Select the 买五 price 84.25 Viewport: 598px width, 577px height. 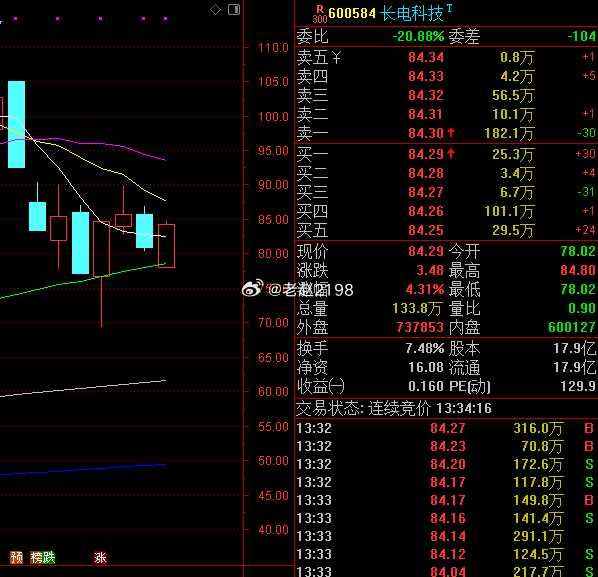pyautogui.click(x=426, y=230)
